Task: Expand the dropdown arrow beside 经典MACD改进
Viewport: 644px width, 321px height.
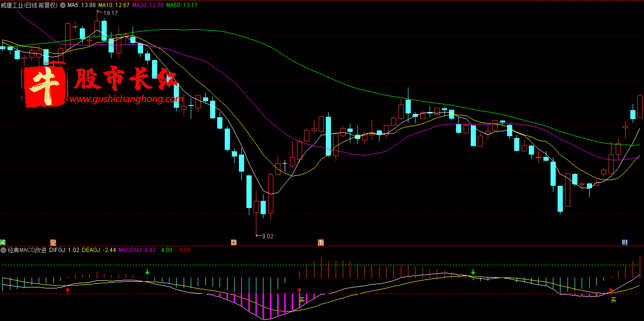Action: 4,250
